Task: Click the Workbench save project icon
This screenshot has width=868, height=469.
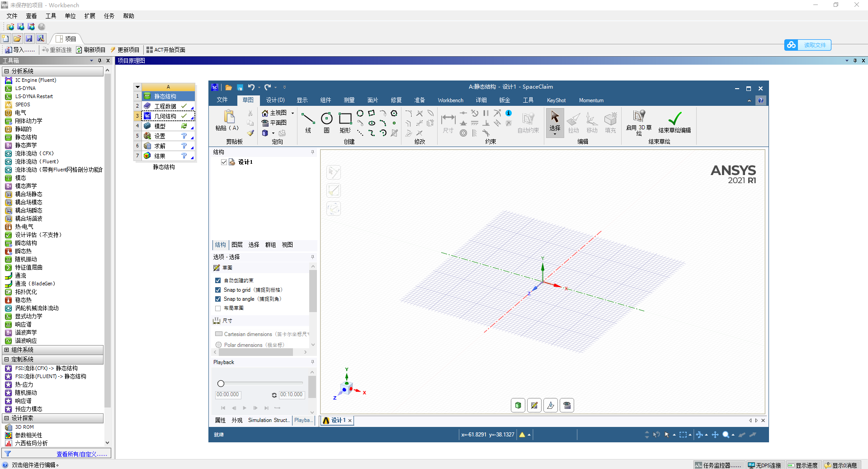Action: pyautogui.click(x=29, y=38)
